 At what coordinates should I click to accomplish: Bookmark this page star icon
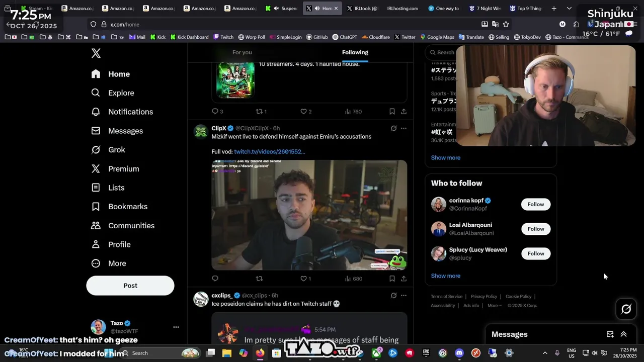pos(506,24)
